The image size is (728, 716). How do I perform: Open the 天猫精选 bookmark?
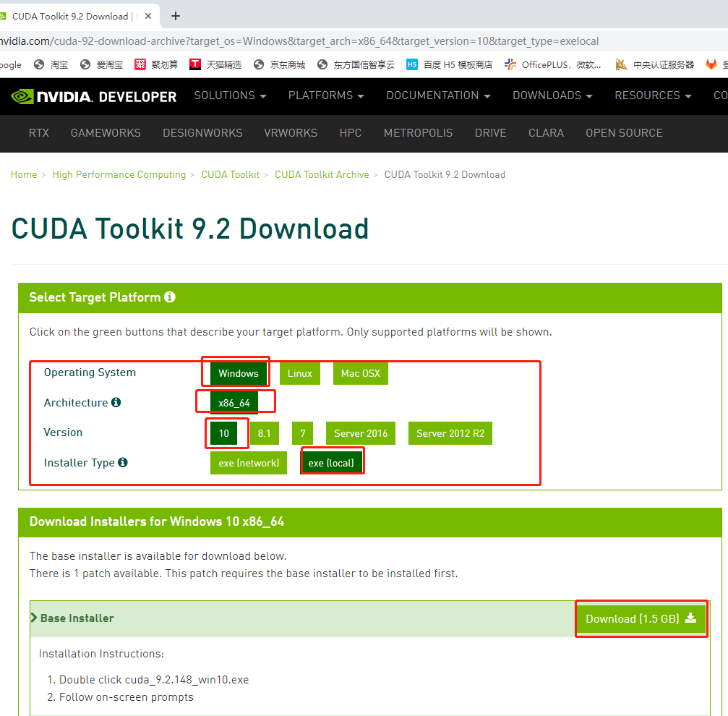[216, 64]
